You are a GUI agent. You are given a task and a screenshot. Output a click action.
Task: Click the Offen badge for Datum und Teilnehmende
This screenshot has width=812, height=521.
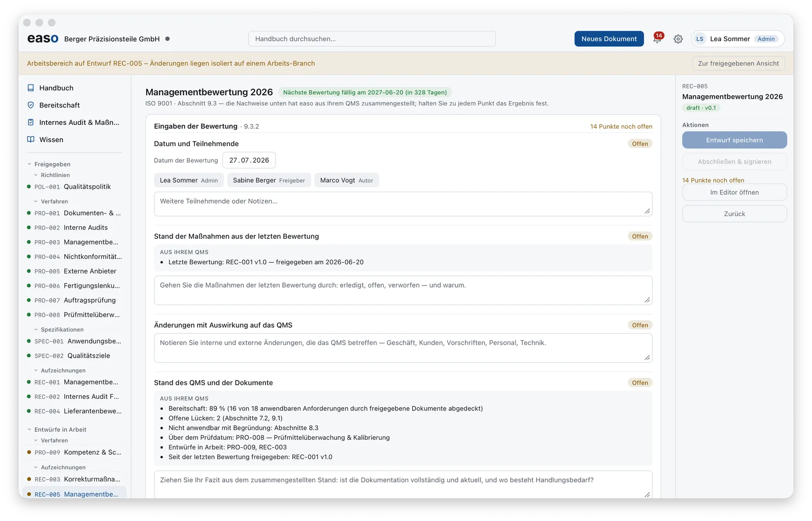pos(640,144)
